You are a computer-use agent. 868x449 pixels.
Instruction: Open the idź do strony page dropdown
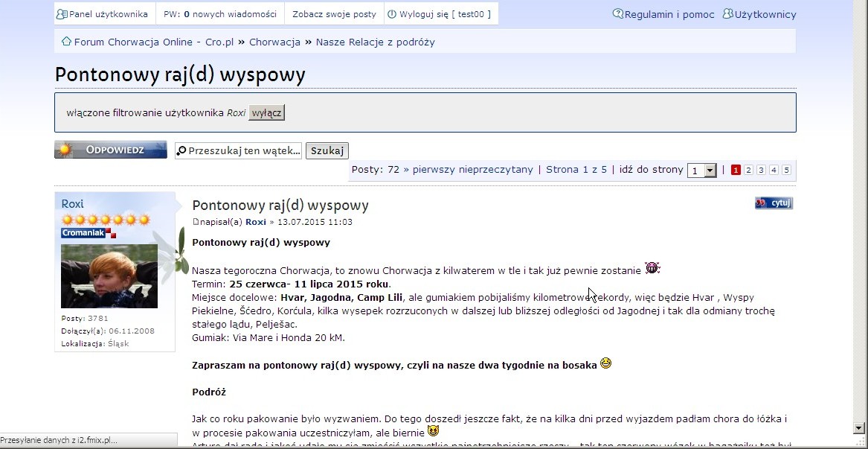pos(700,170)
